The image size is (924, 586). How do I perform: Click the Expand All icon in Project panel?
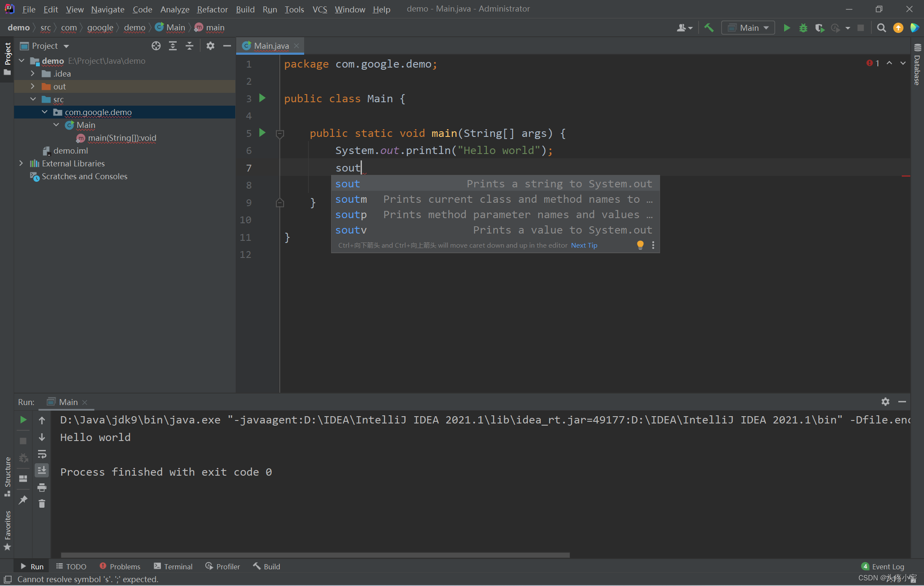point(173,46)
